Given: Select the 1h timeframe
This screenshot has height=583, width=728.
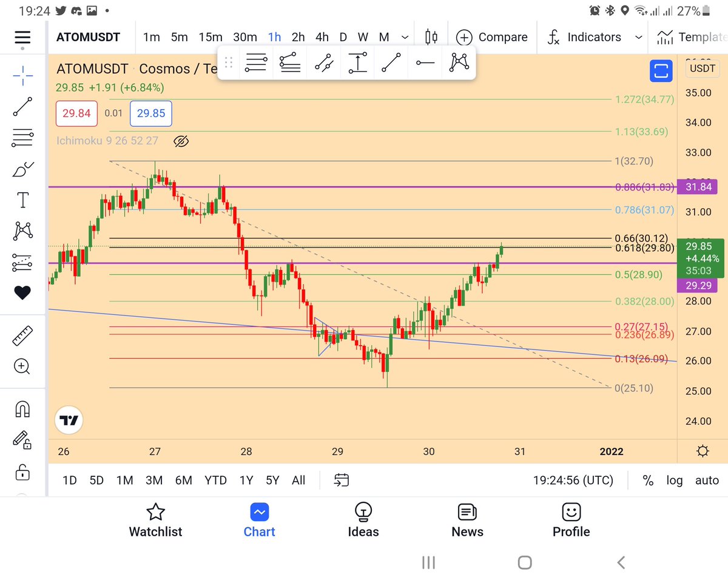Looking at the screenshot, I should (275, 37).
